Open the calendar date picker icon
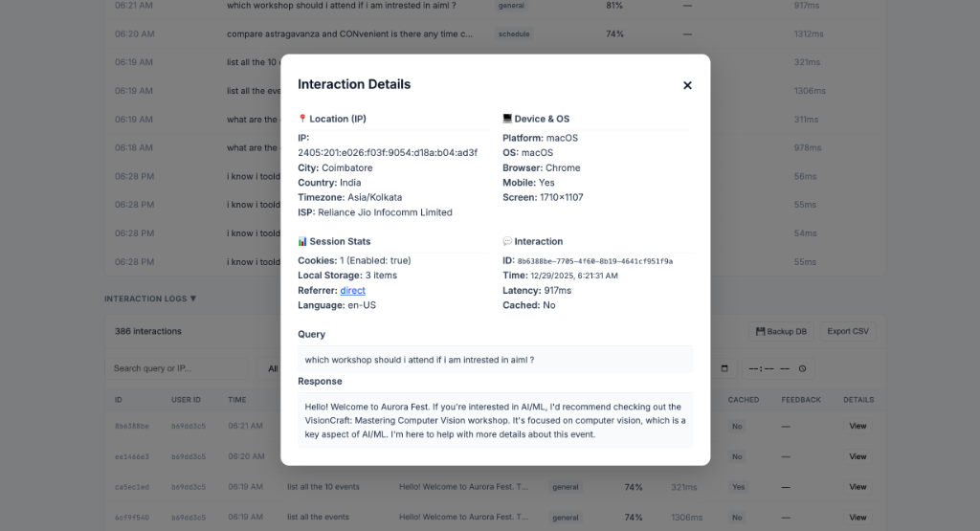 pyautogui.click(x=724, y=368)
